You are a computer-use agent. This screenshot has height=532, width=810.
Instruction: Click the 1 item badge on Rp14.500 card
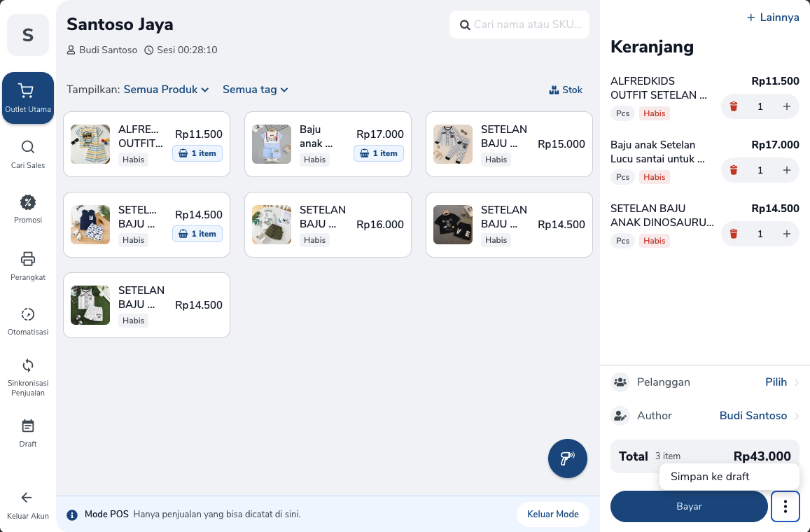coord(197,234)
